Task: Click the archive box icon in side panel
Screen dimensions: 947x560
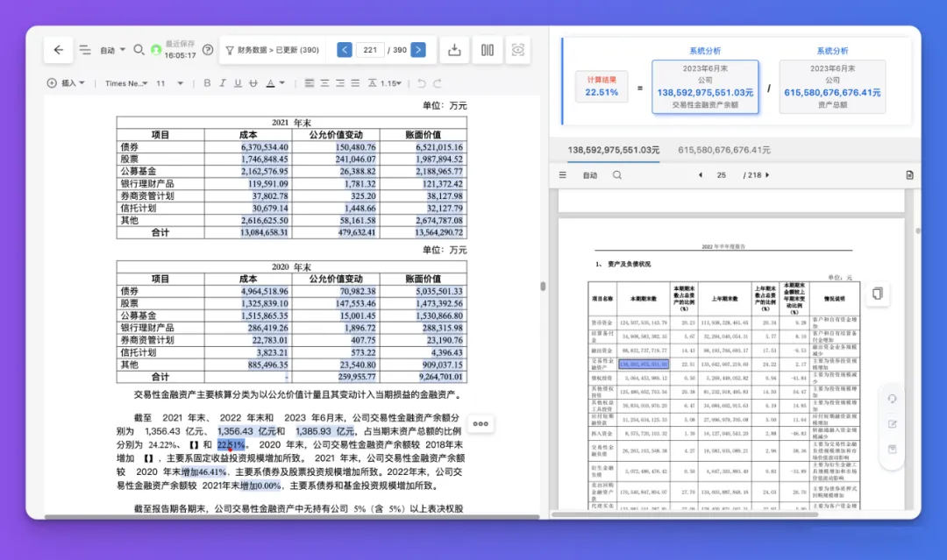Action: click(892, 450)
